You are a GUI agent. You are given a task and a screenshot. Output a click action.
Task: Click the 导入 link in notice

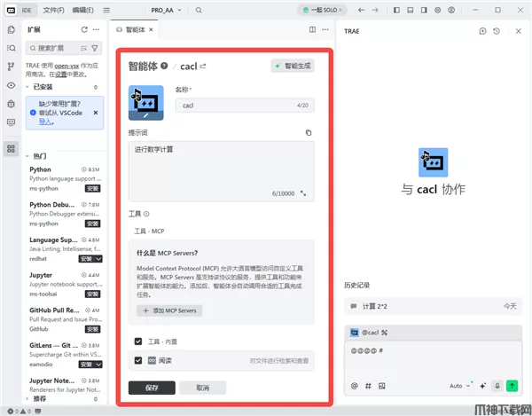tap(45, 122)
